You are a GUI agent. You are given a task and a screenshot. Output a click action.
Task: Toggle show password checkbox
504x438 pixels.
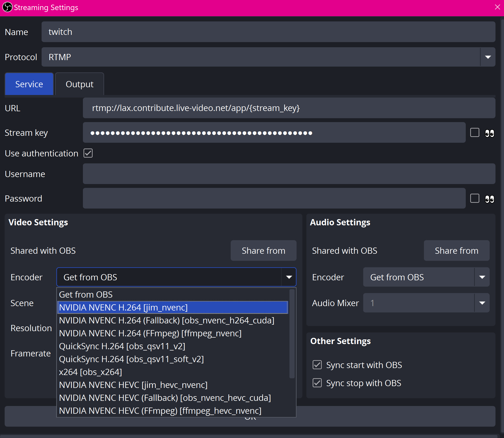(x=475, y=198)
